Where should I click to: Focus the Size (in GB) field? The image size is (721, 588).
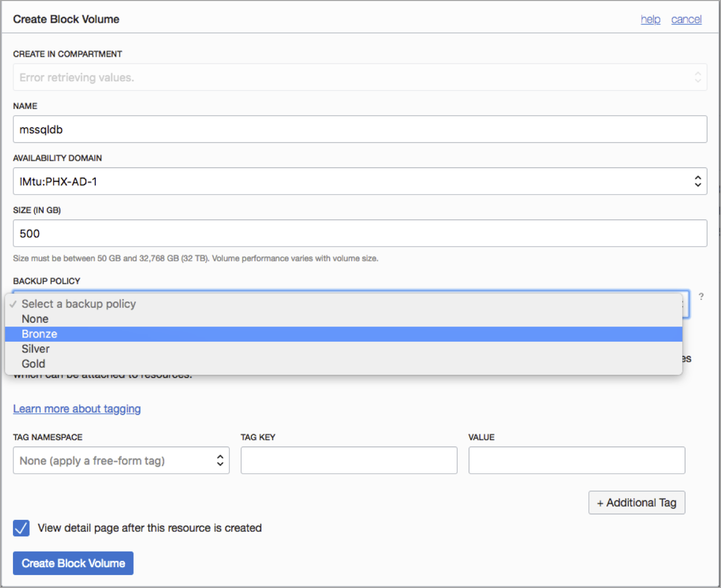click(360, 233)
